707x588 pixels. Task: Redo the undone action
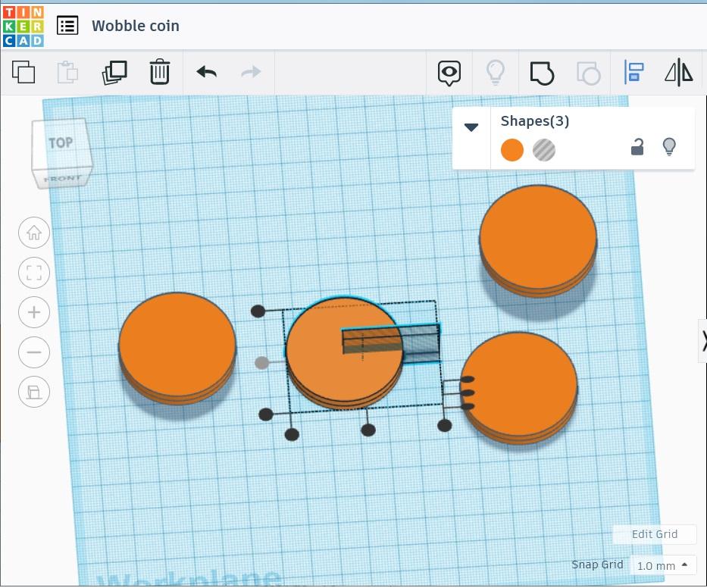tap(251, 72)
